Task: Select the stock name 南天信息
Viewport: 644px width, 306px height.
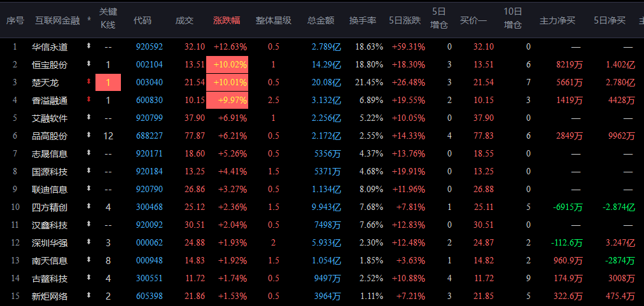Action: (50, 261)
